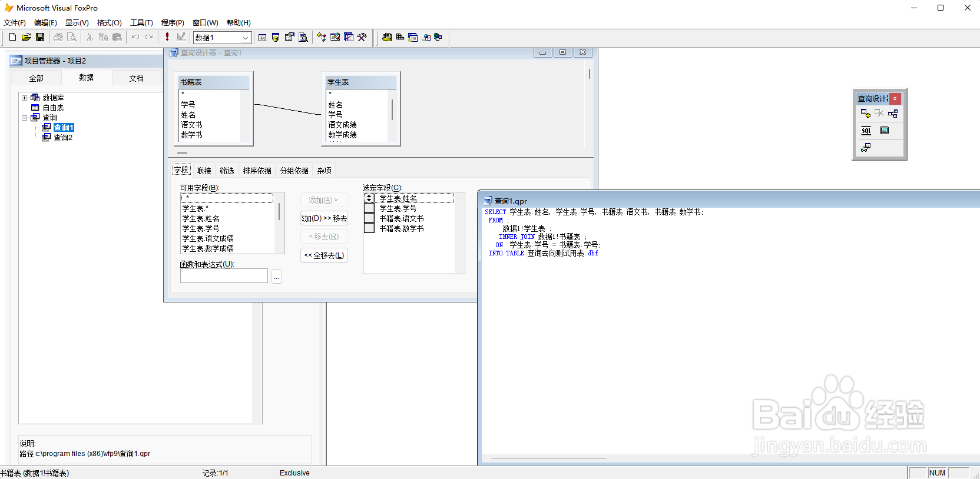
Task: Click the add-all 加(D) >> button
Action: pyautogui.click(x=324, y=218)
